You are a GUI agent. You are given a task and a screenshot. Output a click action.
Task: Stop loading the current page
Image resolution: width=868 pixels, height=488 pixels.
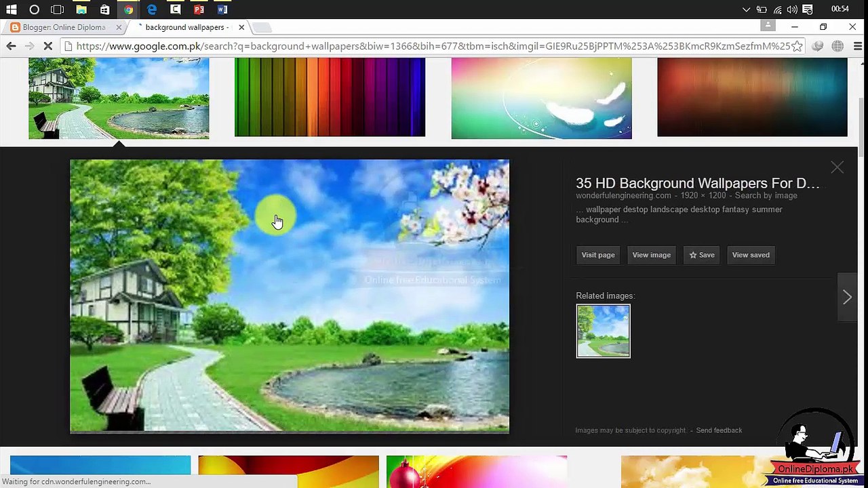[x=48, y=46]
